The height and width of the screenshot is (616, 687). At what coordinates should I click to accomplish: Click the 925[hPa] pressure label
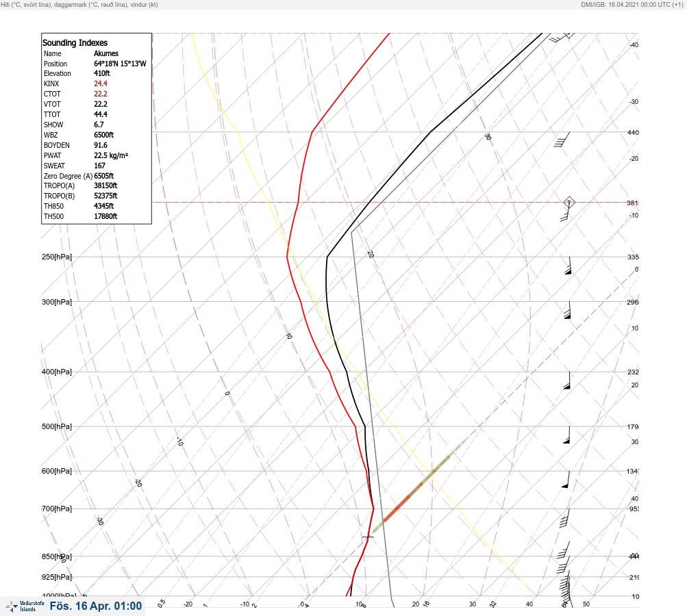[x=57, y=577]
